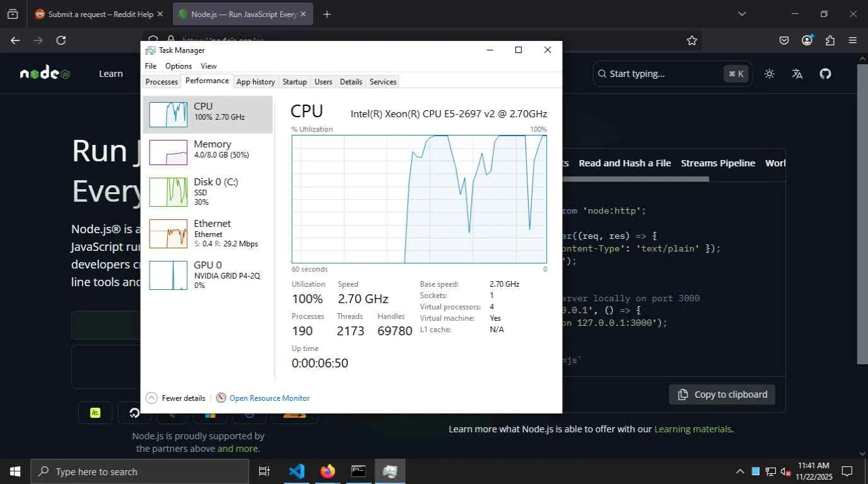Click the Node.js logo
868x484 pixels.
coord(45,74)
